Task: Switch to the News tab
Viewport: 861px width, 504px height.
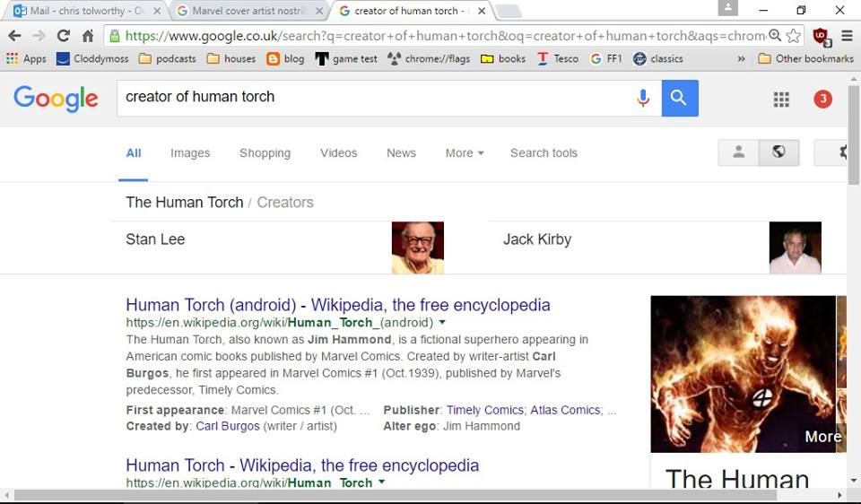Action: coord(401,153)
